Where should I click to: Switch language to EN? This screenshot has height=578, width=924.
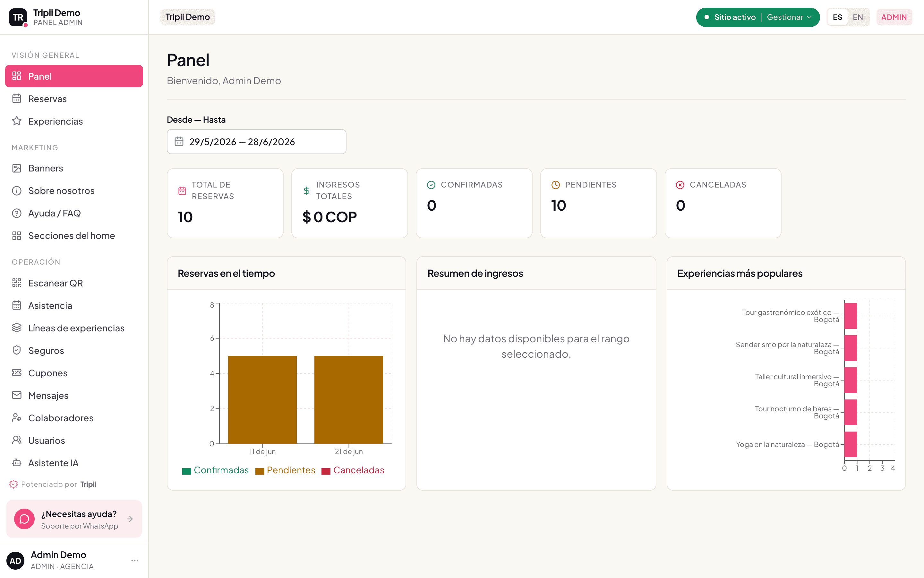coord(858,17)
